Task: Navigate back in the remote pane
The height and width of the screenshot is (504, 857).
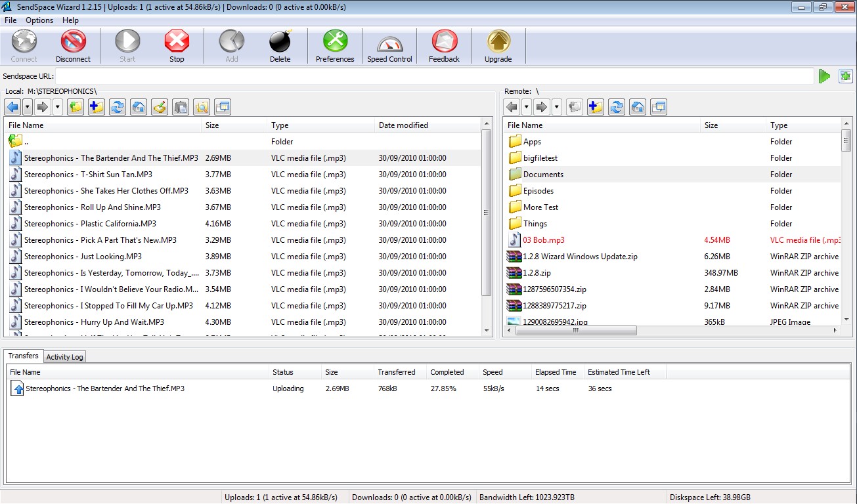Action: point(512,106)
